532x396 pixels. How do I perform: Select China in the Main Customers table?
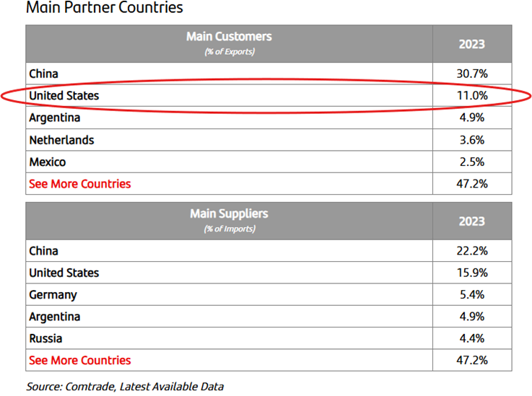click(44, 74)
